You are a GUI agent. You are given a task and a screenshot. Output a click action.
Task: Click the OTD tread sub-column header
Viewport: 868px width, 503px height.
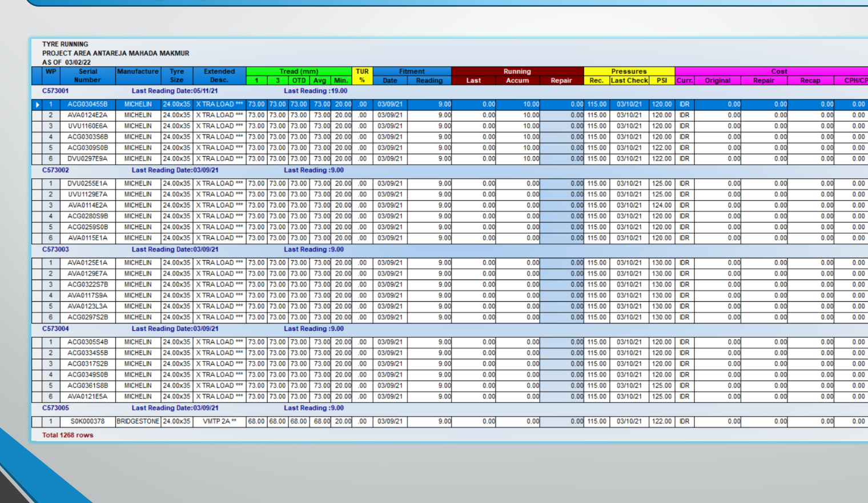tap(299, 81)
